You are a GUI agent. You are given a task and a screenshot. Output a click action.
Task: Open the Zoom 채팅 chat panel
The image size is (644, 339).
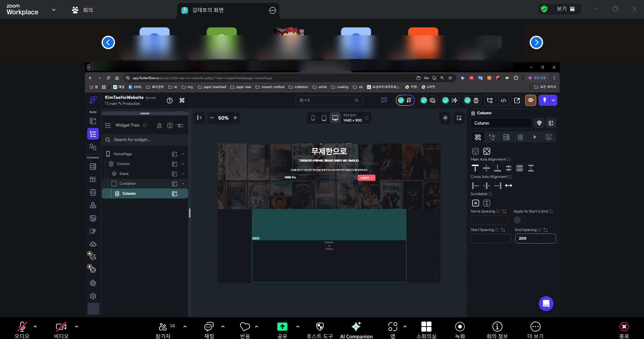pyautogui.click(x=209, y=330)
